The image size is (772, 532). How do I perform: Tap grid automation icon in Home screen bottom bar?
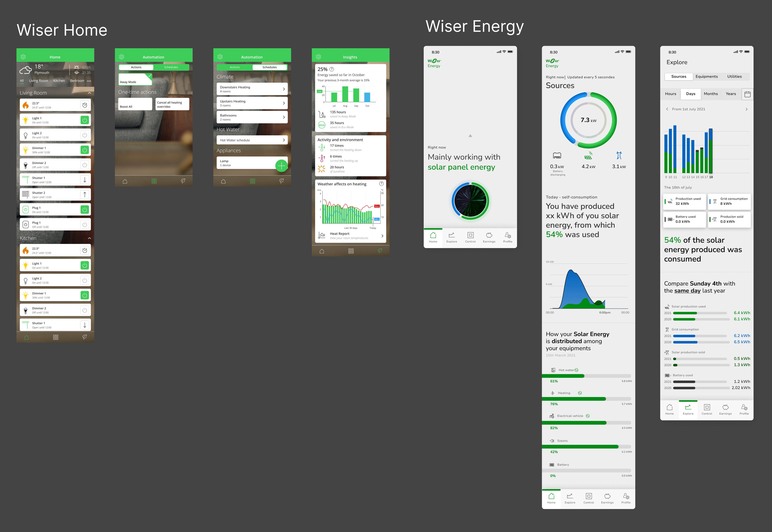click(56, 337)
